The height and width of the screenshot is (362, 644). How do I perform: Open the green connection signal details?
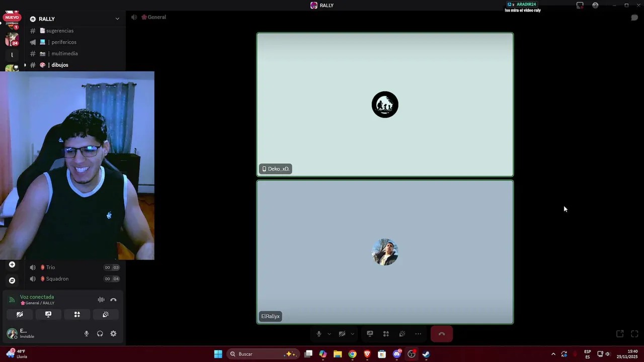tap(12, 300)
